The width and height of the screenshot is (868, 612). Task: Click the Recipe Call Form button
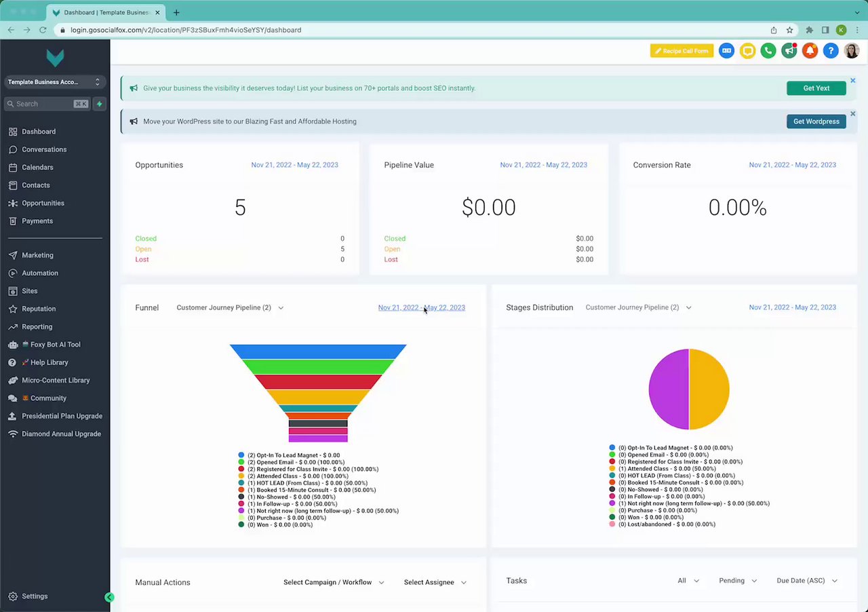[682, 51]
